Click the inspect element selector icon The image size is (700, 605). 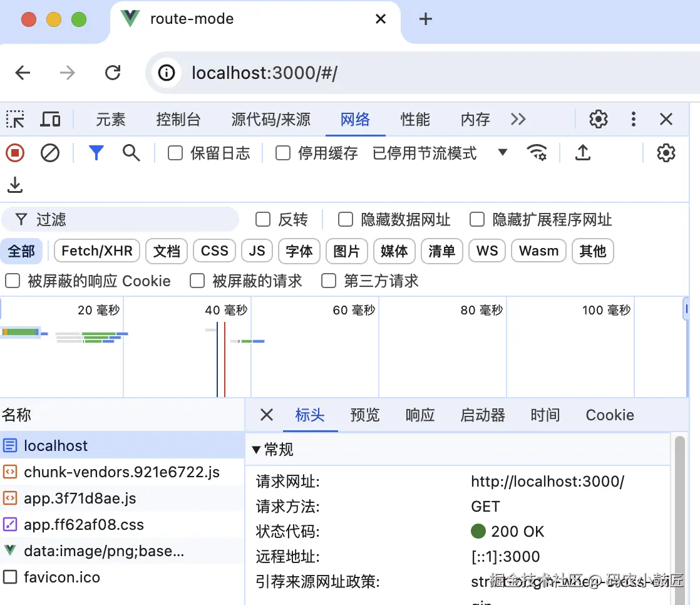pos(16,119)
